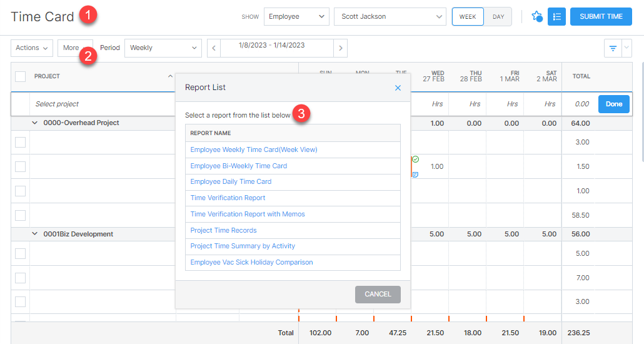644x344 pixels.
Task: Click Hrs field under FRI 1 MAR
Action: tap(505, 104)
